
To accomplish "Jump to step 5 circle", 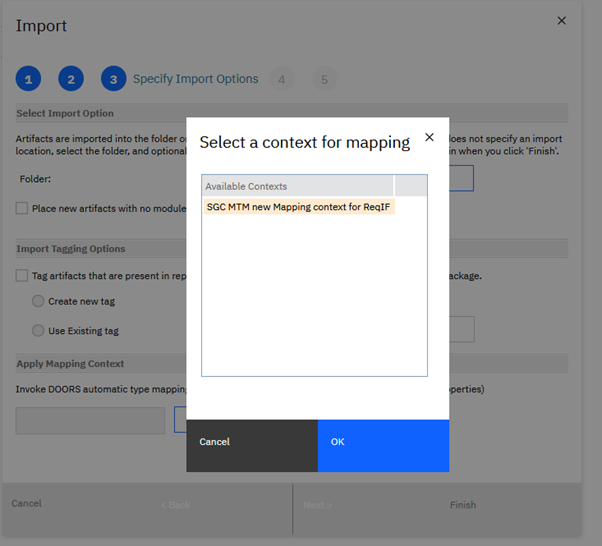I will (324, 79).
